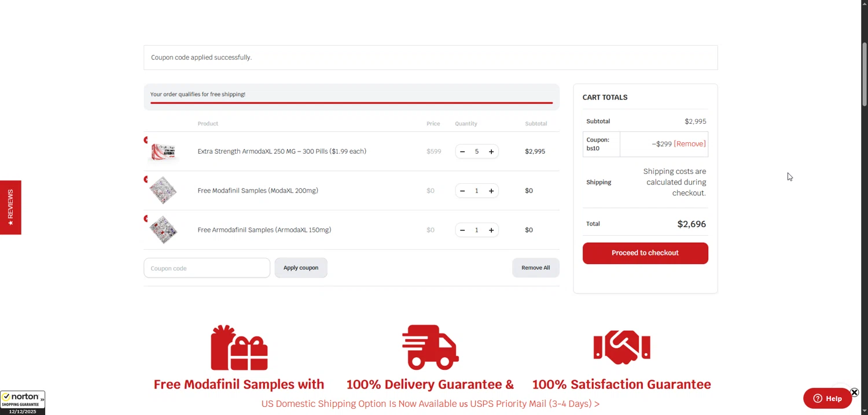868x415 pixels.
Task: Click the ArmodaXL row subtotal $2,995
Action: coord(535,151)
